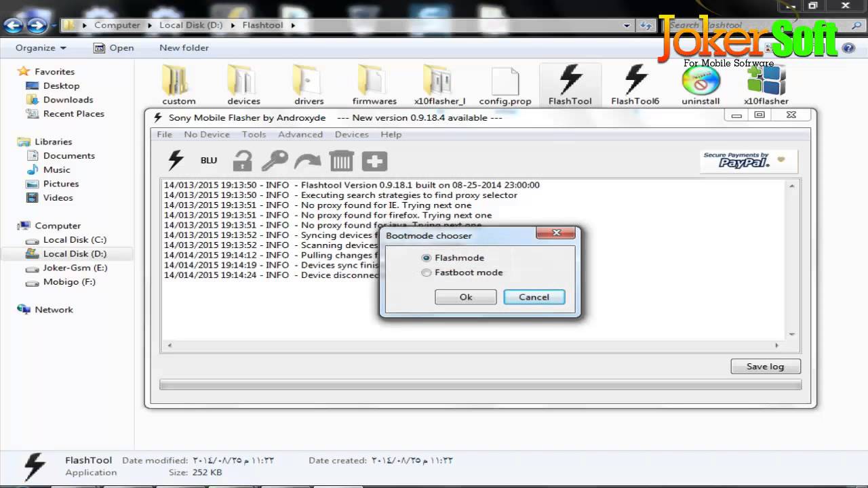Close the Bootmode chooser dialog
The width and height of the screenshot is (868, 488).
[x=556, y=233]
